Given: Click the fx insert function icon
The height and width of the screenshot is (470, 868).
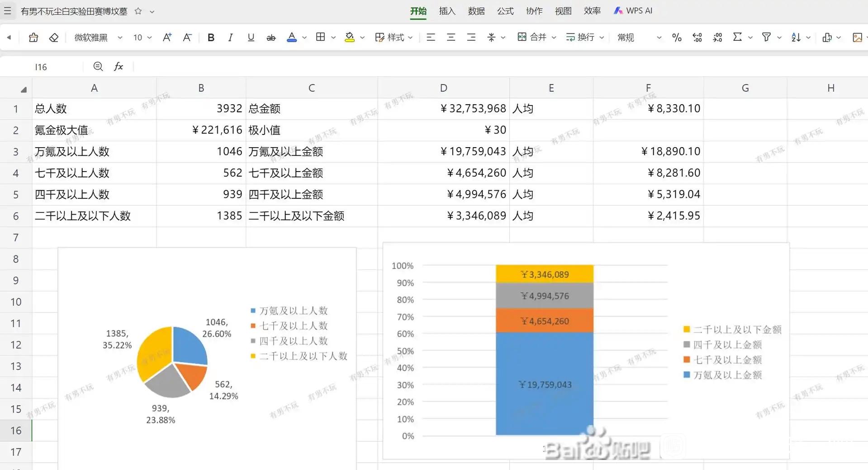Looking at the screenshot, I should [x=119, y=67].
